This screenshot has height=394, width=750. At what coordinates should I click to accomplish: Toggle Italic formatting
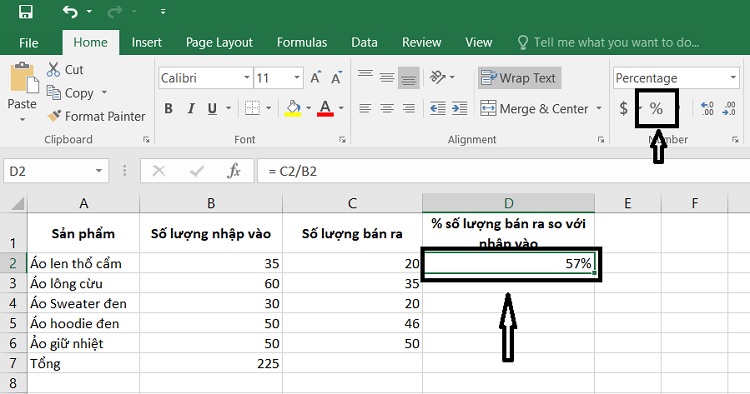point(191,109)
